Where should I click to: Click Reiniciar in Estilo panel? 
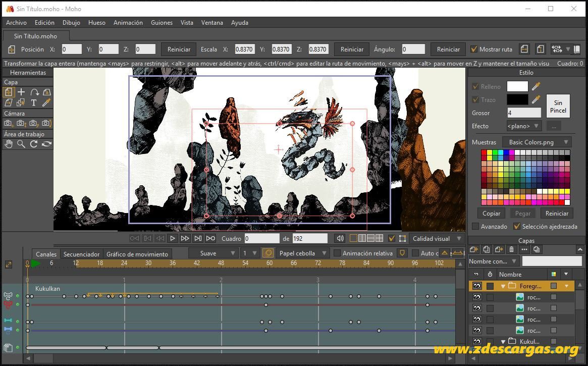coord(557,214)
